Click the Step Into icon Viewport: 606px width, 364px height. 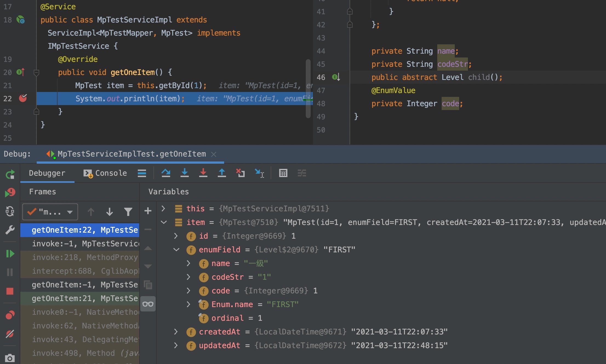pos(184,173)
